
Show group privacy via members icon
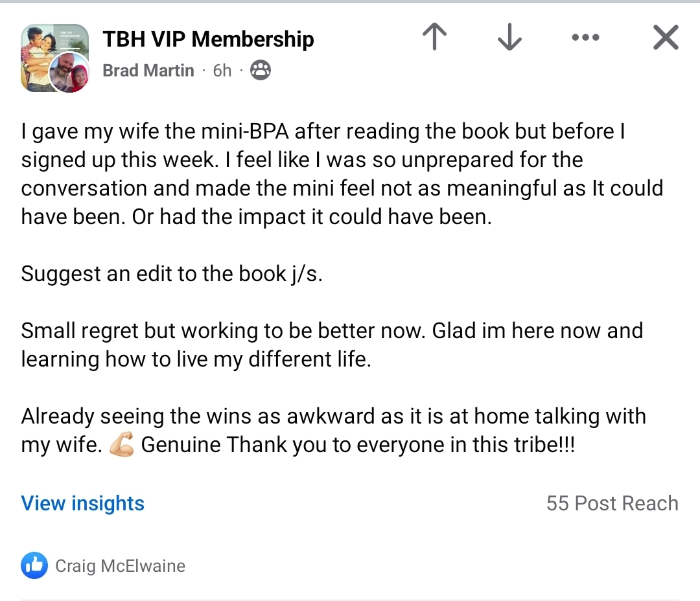point(261,71)
